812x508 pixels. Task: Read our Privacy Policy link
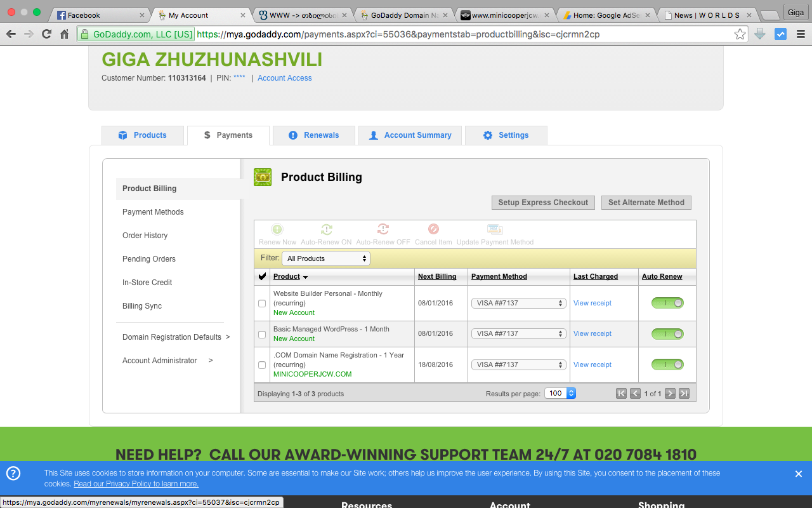pos(136,484)
